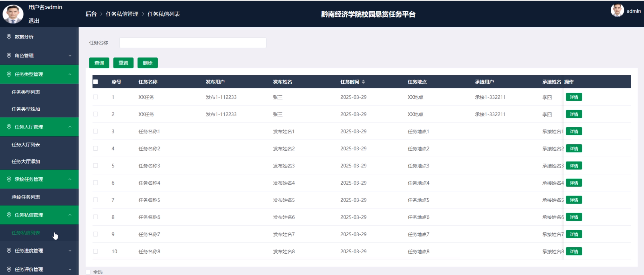Click the admin username at top right
Image resolution: width=644 pixels, height=275 pixels.
click(x=633, y=11)
